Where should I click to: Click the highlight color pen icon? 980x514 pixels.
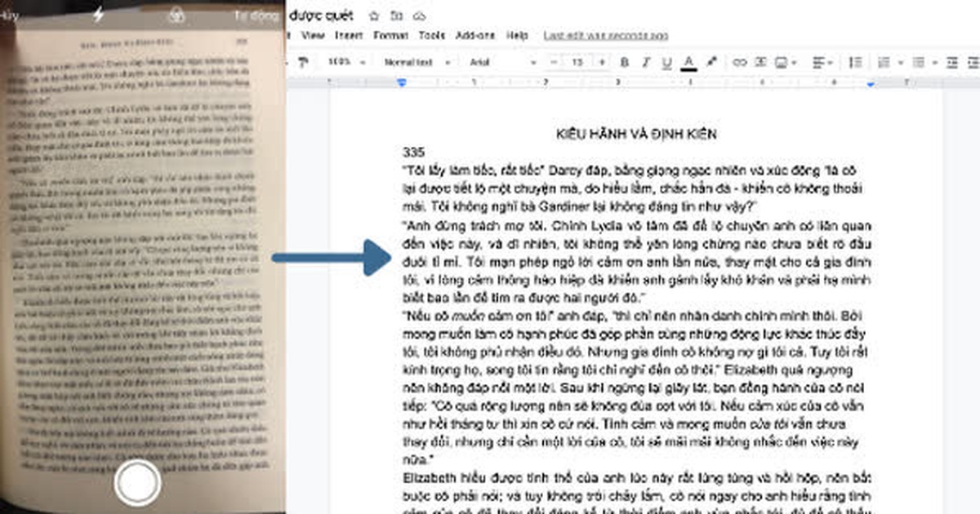coord(710,62)
